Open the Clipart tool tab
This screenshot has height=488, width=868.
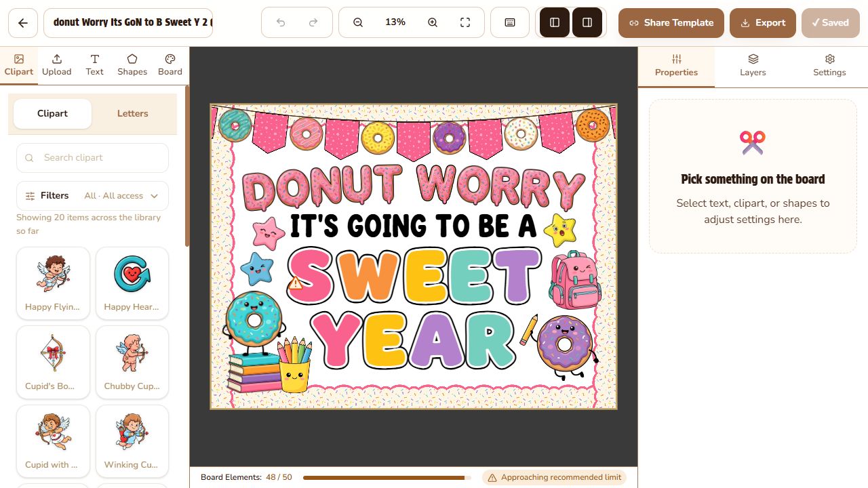(19, 65)
